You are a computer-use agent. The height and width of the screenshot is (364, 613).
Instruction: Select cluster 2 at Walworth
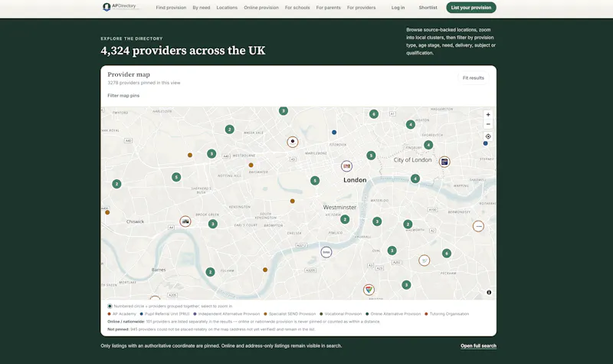coord(408,225)
